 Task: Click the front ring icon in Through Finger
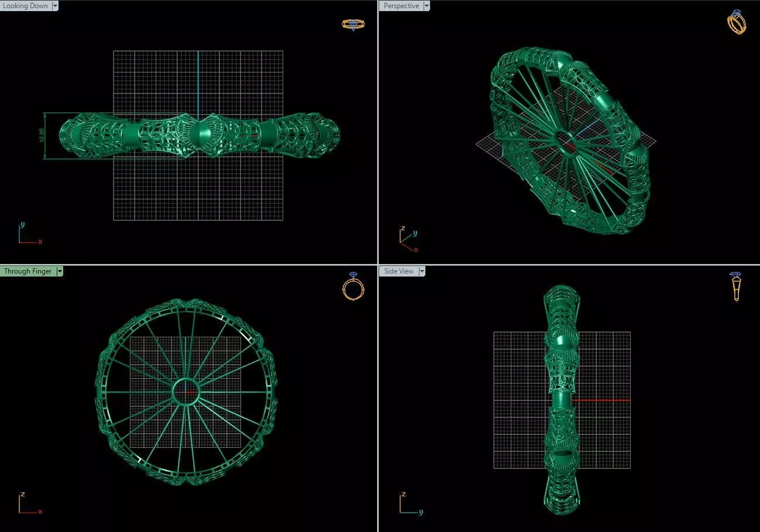[353, 286]
